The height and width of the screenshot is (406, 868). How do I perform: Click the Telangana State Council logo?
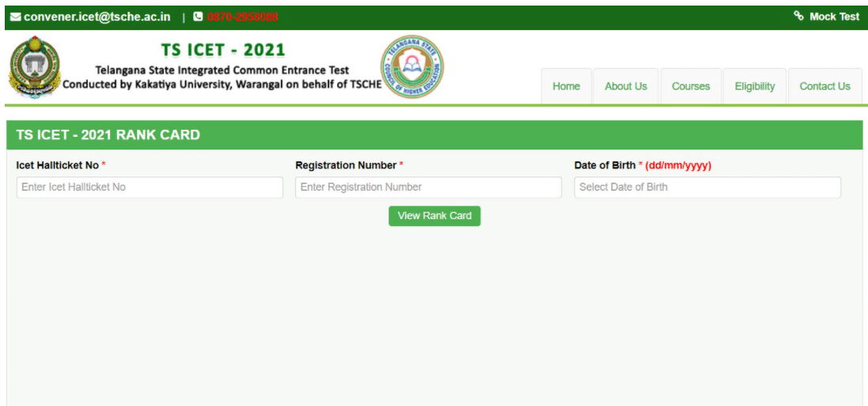pyautogui.click(x=412, y=67)
